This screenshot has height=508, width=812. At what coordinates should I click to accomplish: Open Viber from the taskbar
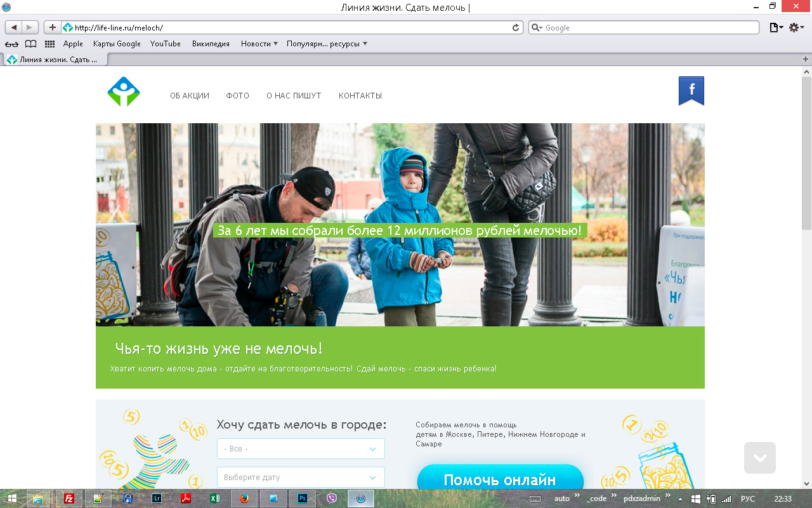332,498
